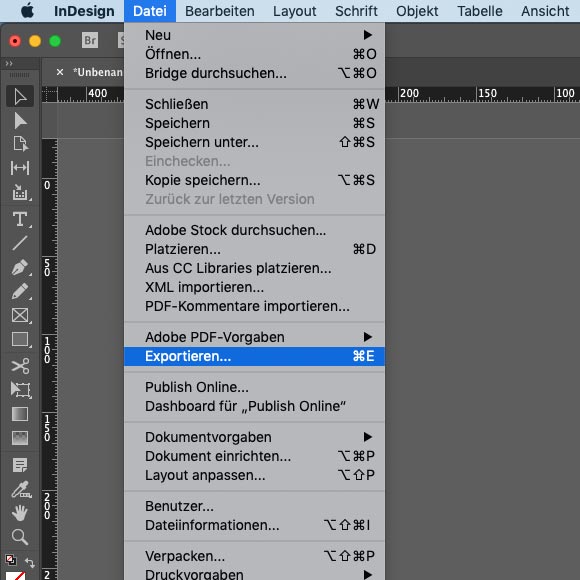This screenshot has width=580, height=580.
Task: Select the Free Transform tool
Action: (20, 390)
